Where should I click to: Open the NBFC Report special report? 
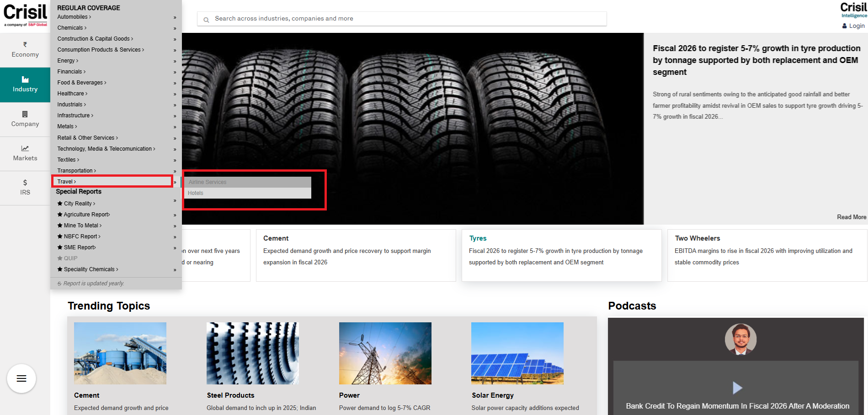81,236
